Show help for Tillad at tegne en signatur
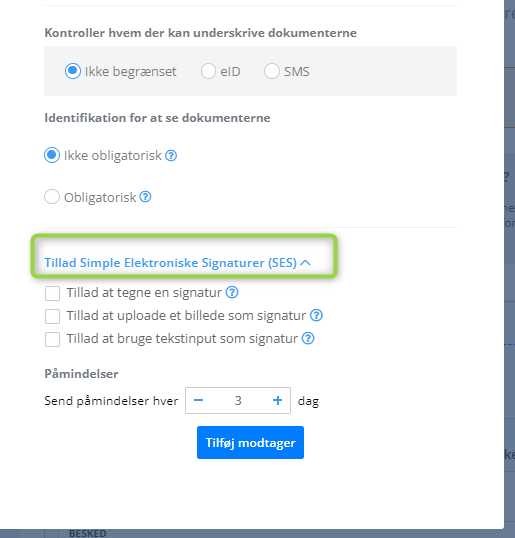 [x=232, y=293]
